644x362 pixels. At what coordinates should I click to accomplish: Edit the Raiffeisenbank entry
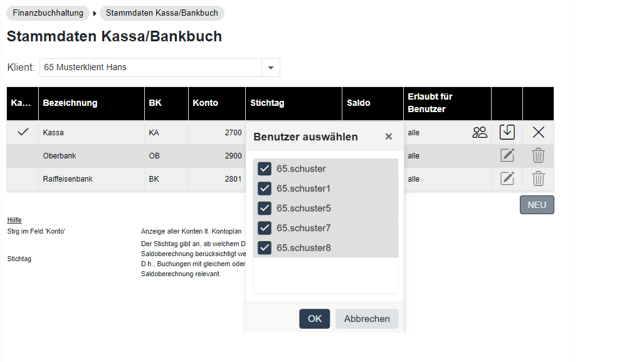507,178
